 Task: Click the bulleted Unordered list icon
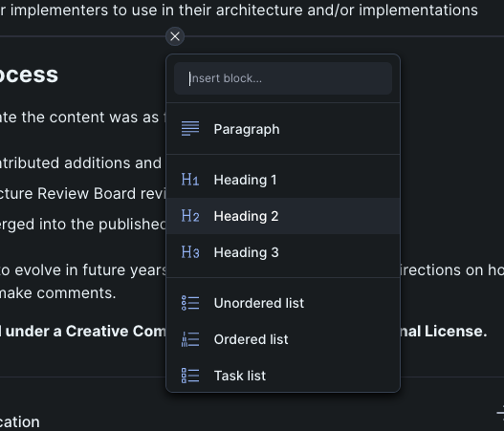[x=190, y=303]
